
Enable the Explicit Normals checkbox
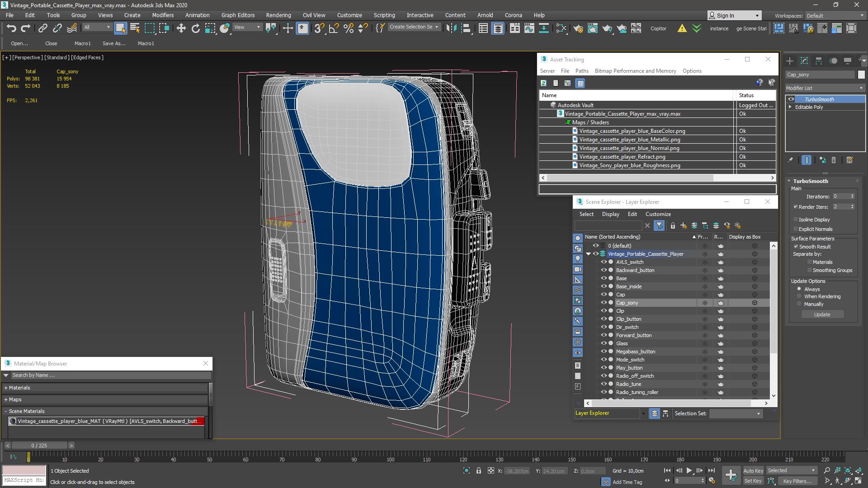[796, 229]
